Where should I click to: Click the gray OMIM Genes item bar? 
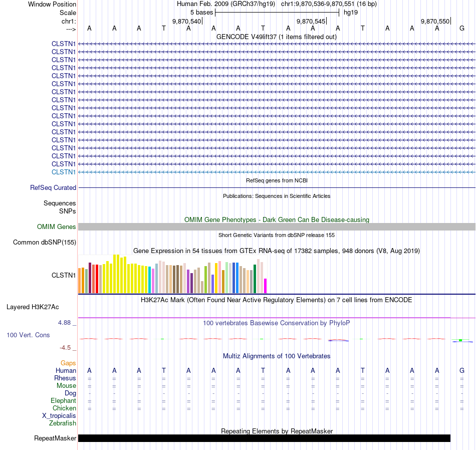[x=277, y=227]
